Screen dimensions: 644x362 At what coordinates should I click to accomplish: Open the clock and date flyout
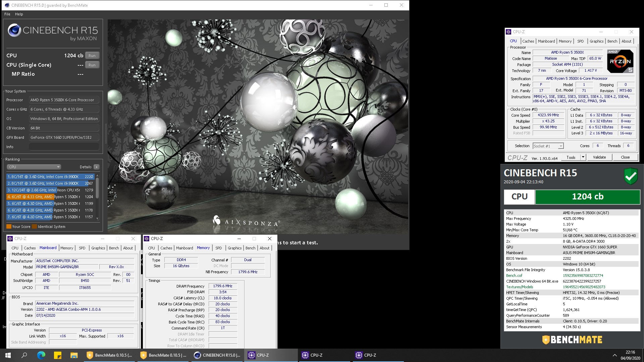coord(630,355)
